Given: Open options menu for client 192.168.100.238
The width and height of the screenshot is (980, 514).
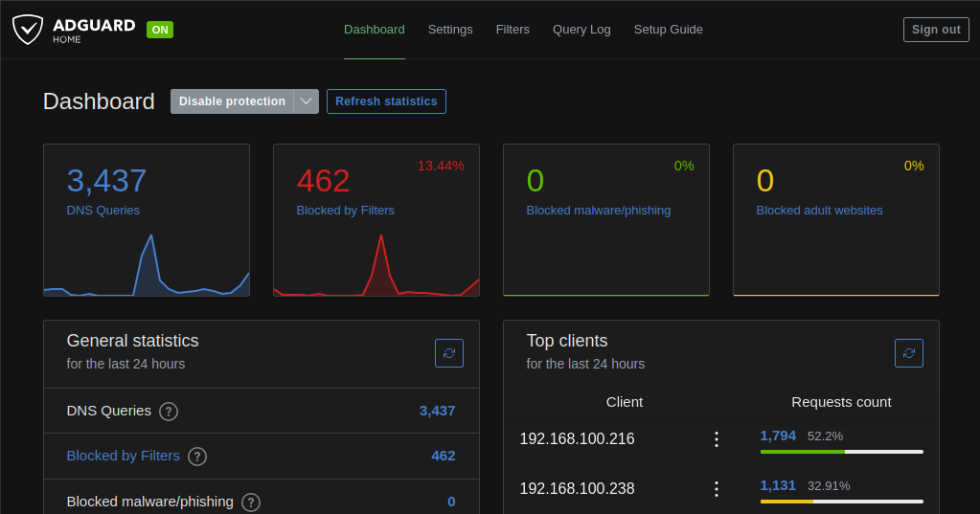Looking at the screenshot, I should (716, 489).
